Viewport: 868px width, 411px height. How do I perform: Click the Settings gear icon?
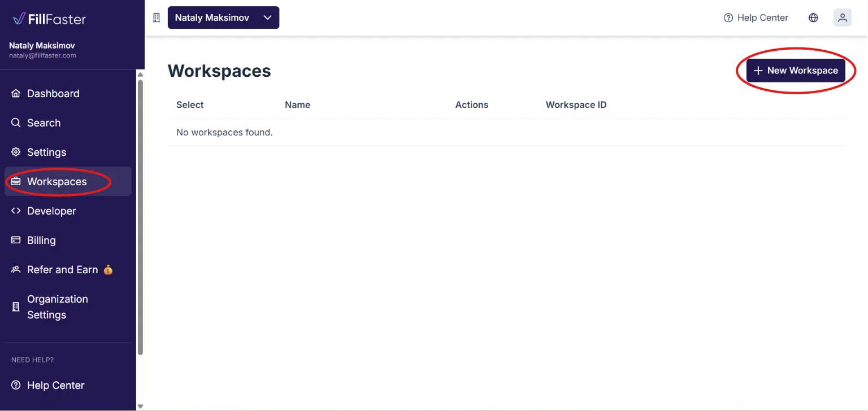point(16,152)
